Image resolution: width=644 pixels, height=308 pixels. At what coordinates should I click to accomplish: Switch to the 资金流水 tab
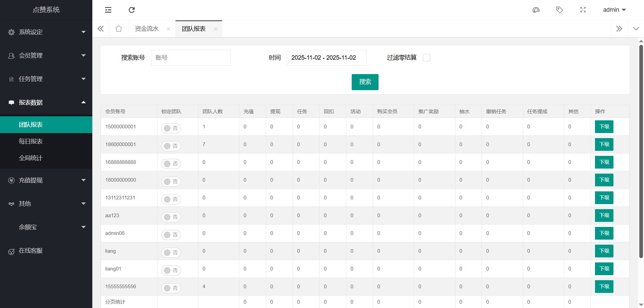[x=147, y=29]
